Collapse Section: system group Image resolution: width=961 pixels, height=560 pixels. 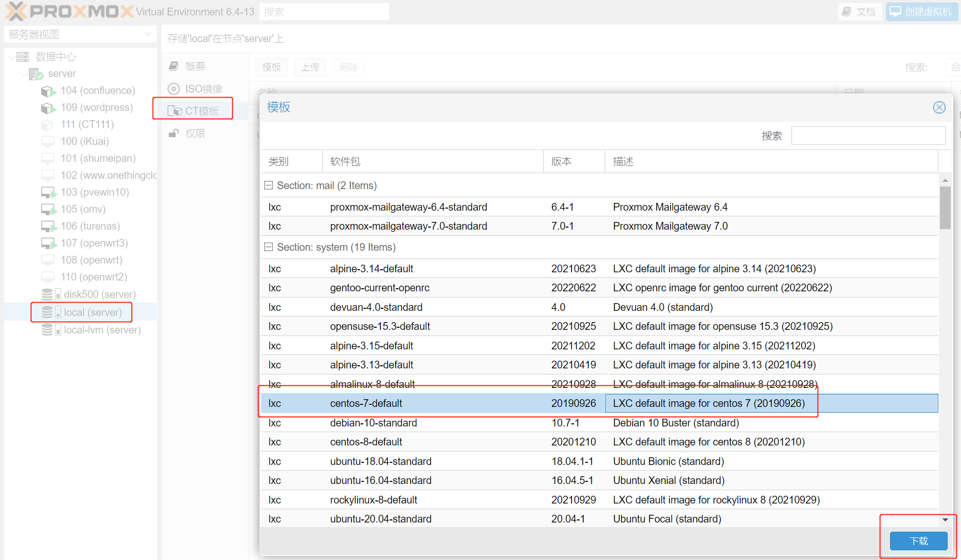pos(268,247)
